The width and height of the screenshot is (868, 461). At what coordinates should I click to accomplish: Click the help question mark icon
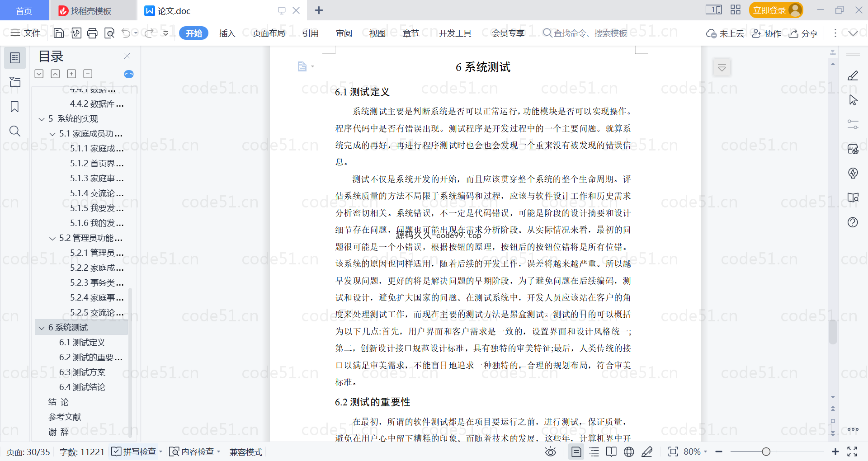(853, 222)
